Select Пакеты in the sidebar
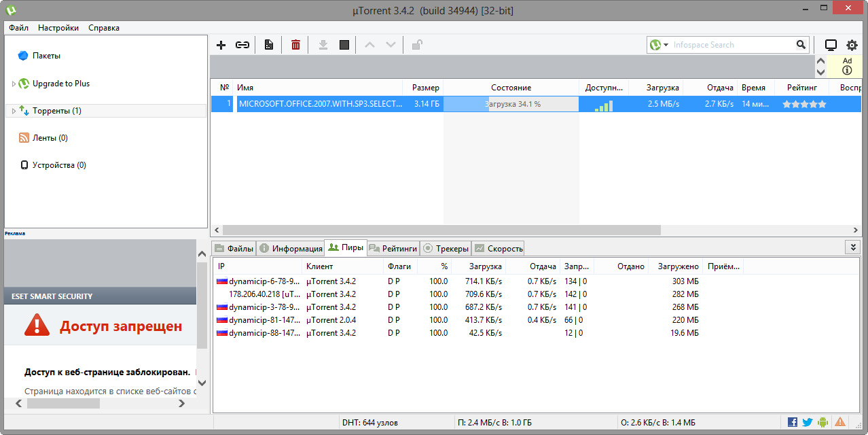The height and width of the screenshot is (435, 868). (x=46, y=56)
